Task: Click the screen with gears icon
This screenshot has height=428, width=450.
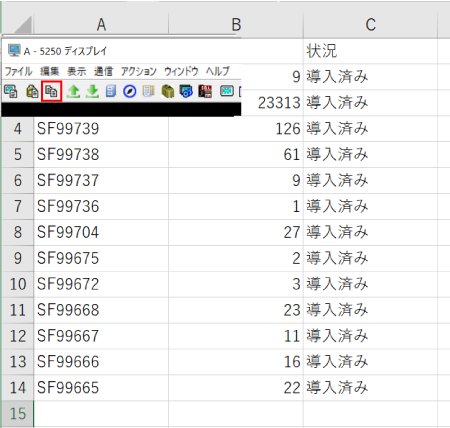Action: (186, 91)
